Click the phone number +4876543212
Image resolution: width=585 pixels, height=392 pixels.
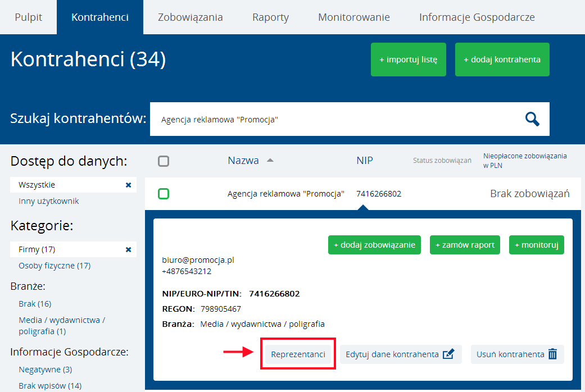click(187, 271)
